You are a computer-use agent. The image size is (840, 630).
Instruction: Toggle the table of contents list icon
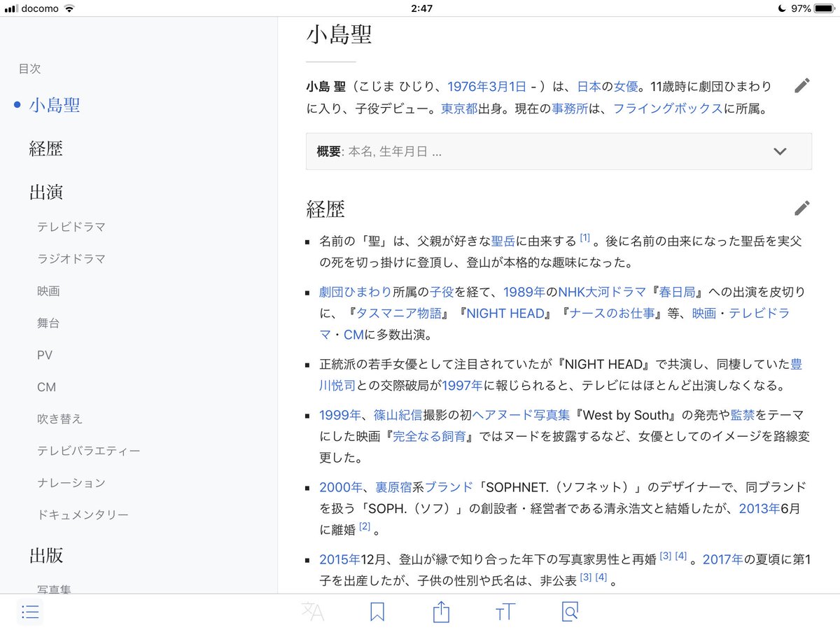point(30,612)
